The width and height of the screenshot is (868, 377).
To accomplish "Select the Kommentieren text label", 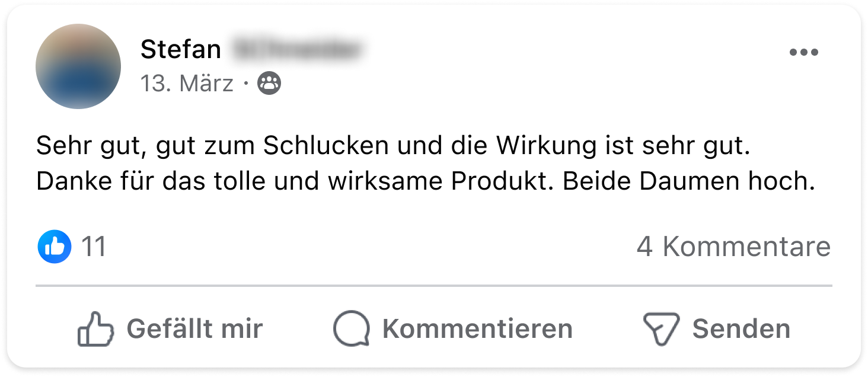I will point(477,329).
